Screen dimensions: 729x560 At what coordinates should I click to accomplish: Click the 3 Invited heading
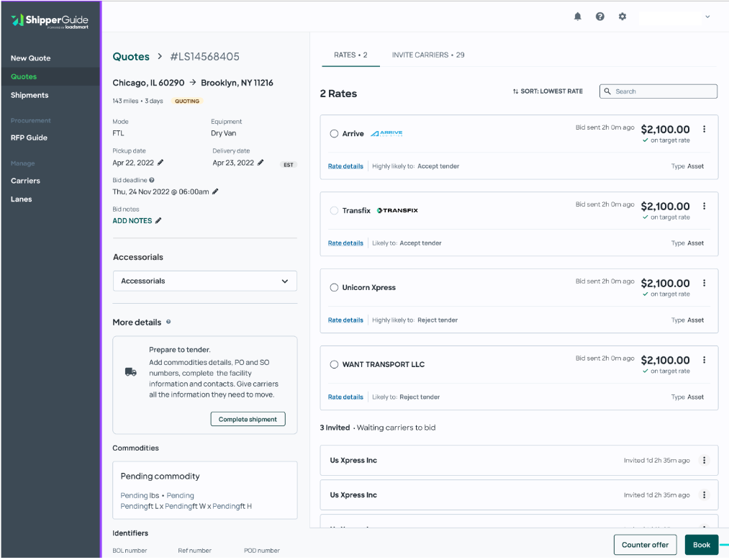[x=335, y=428]
